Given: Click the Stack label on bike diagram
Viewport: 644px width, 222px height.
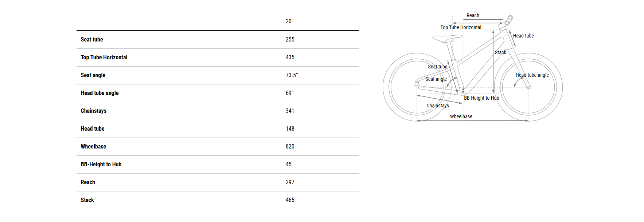Looking at the screenshot, I should coord(500,52).
